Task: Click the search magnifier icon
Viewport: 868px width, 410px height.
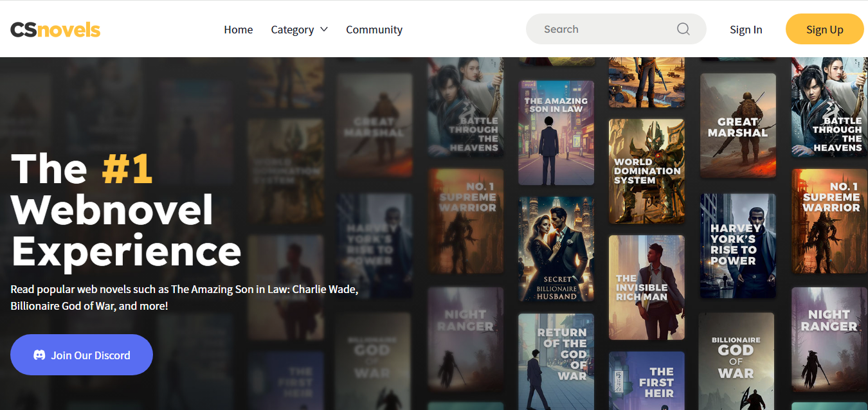Action: coord(683,29)
